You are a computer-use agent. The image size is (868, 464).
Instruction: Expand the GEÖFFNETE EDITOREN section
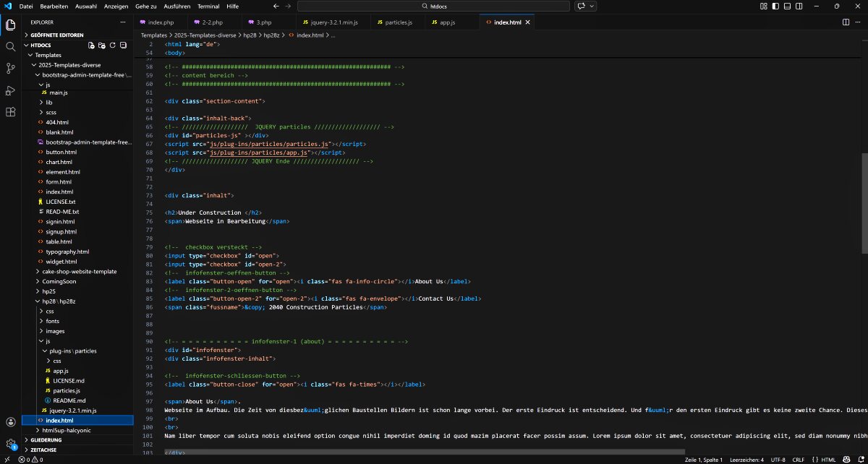coord(56,35)
